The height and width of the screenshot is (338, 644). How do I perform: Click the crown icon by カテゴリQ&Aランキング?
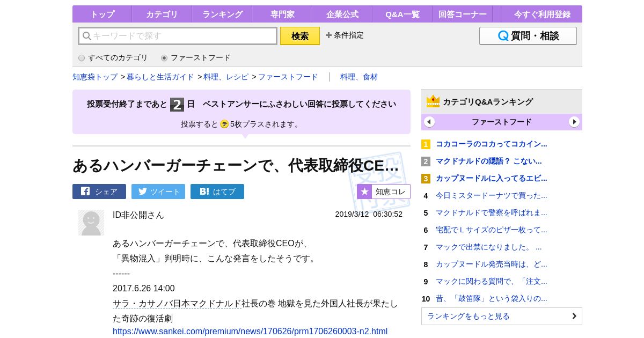(x=433, y=101)
